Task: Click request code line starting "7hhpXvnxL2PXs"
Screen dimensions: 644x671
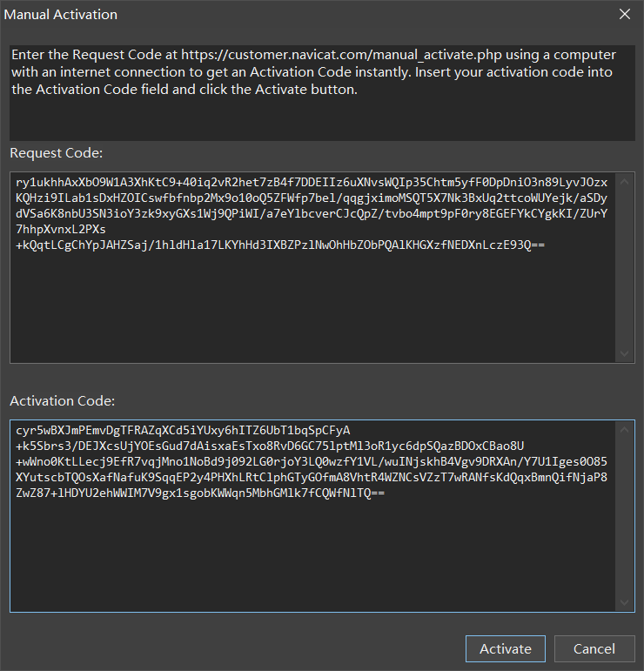Action: 61,230
